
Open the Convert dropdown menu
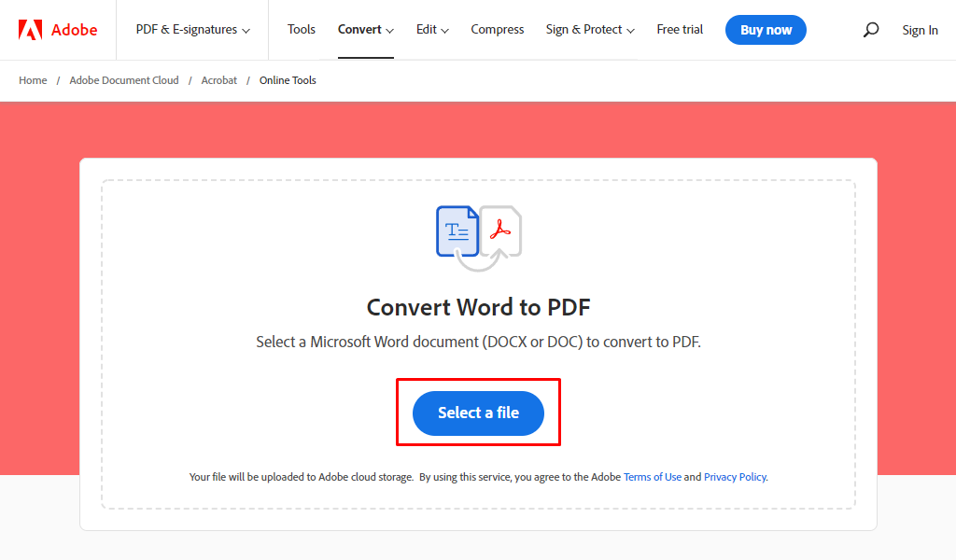[x=365, y=30]
